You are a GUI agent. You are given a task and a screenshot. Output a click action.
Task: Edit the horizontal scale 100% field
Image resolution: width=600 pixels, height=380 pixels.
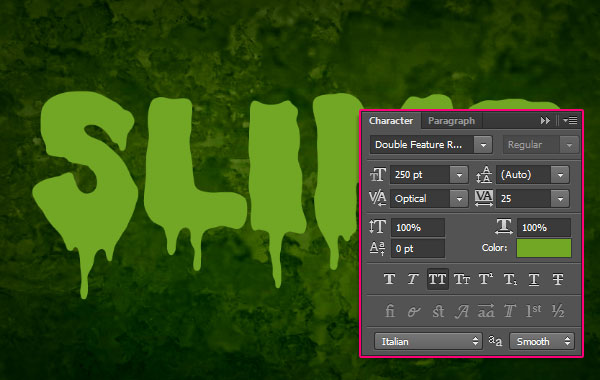[x=544, y=228]
